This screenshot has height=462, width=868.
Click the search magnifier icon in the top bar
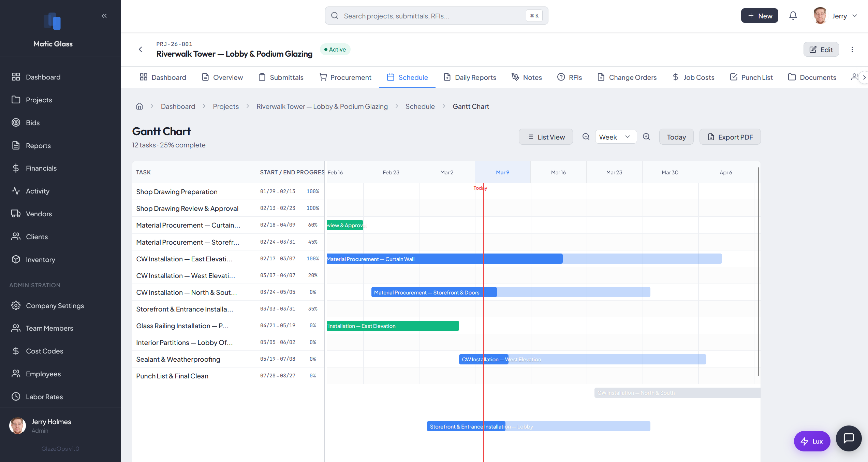pos(335,15)
